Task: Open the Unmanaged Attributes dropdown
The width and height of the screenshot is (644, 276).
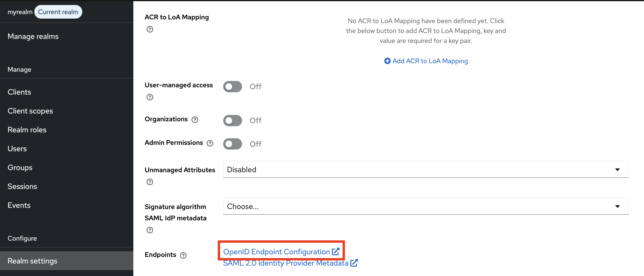Action: point(426,170)
